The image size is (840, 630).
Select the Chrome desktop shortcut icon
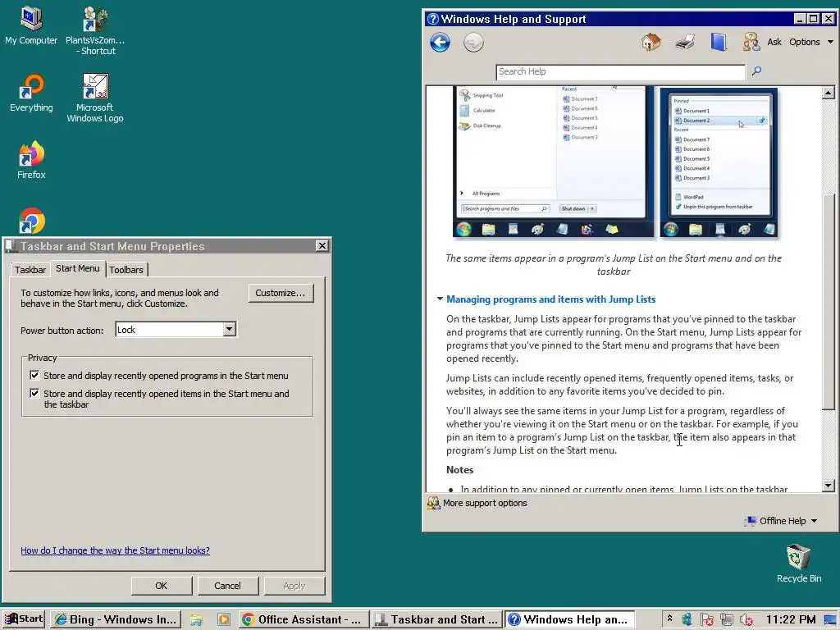coord(32,221)
